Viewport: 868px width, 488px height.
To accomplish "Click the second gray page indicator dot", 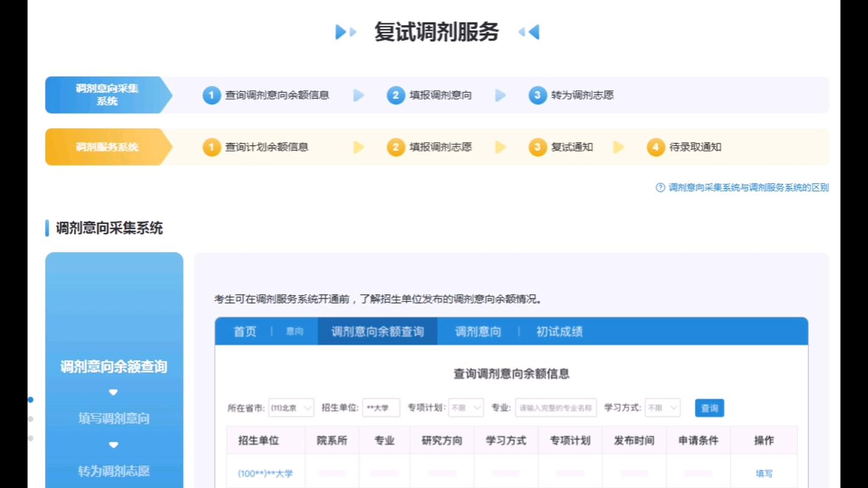I will tap(31, 419).
